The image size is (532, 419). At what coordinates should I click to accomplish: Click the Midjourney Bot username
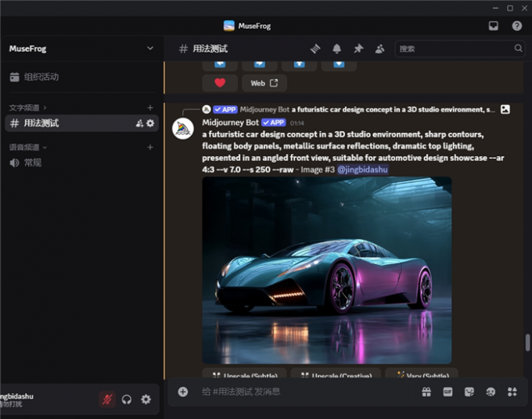click(x=230, y=123)
